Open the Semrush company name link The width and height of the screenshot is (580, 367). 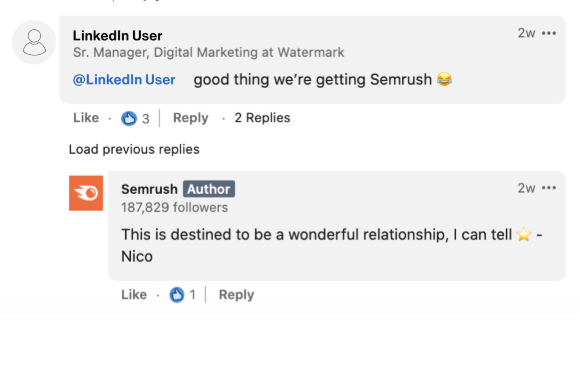pos(149,189)
